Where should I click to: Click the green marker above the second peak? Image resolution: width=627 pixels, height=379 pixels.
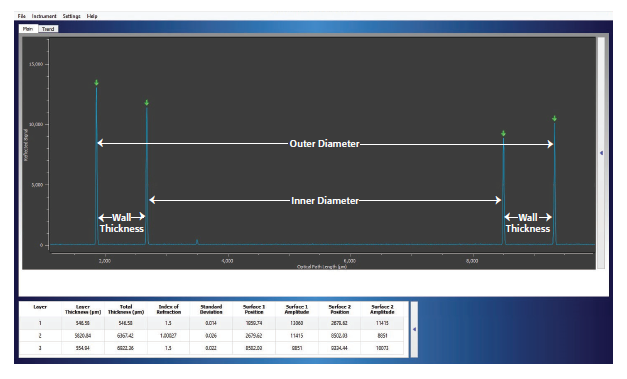(147, 103)
